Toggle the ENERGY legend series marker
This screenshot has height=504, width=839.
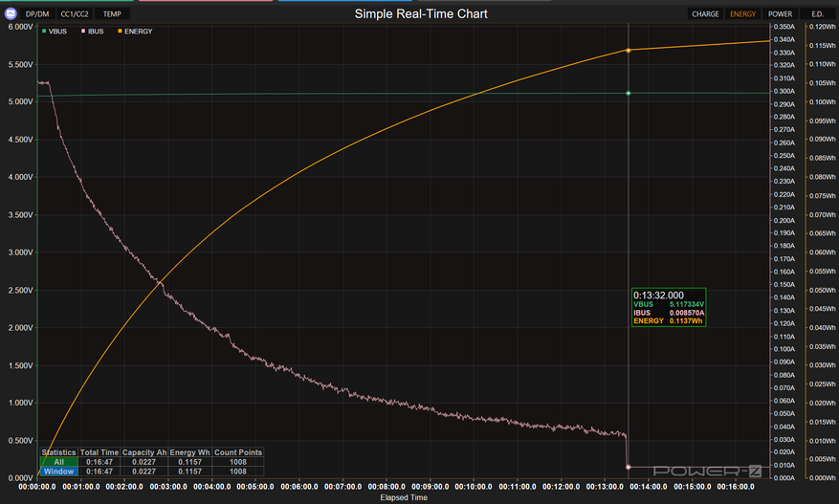click(120, 32)
